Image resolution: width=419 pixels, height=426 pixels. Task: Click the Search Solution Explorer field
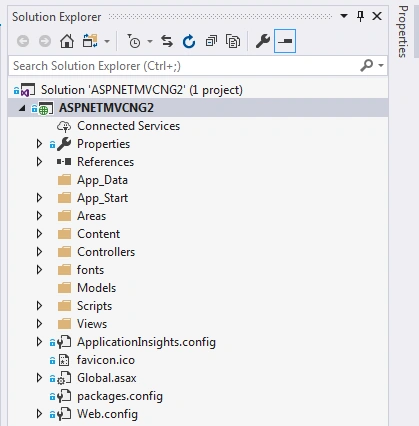pyautogui.click(x=198, y=66)
